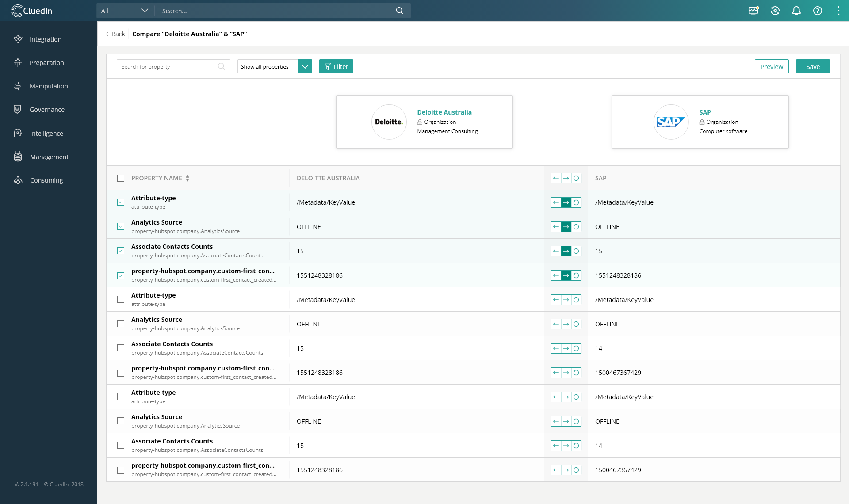The image size is (849, 504).
Task: Click the Deloitte logo thumbnail
Action: click(x=389, y=122)
